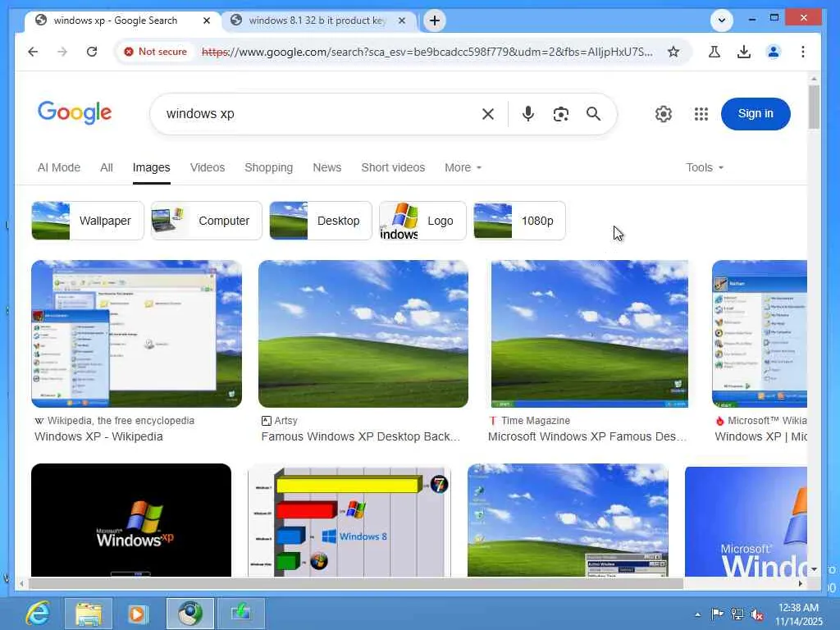This screenshot has width=840, height=630.
Task: Click the Google logo
Action: pos(75,112)
